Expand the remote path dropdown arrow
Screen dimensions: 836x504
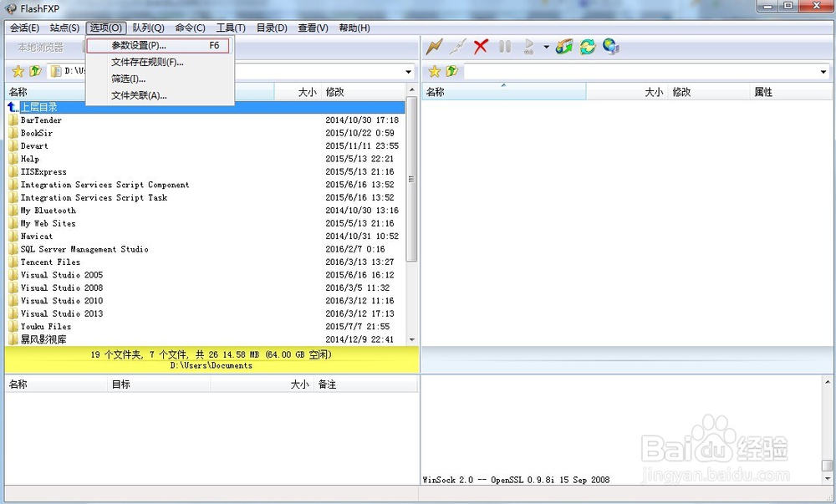[823, 71]
